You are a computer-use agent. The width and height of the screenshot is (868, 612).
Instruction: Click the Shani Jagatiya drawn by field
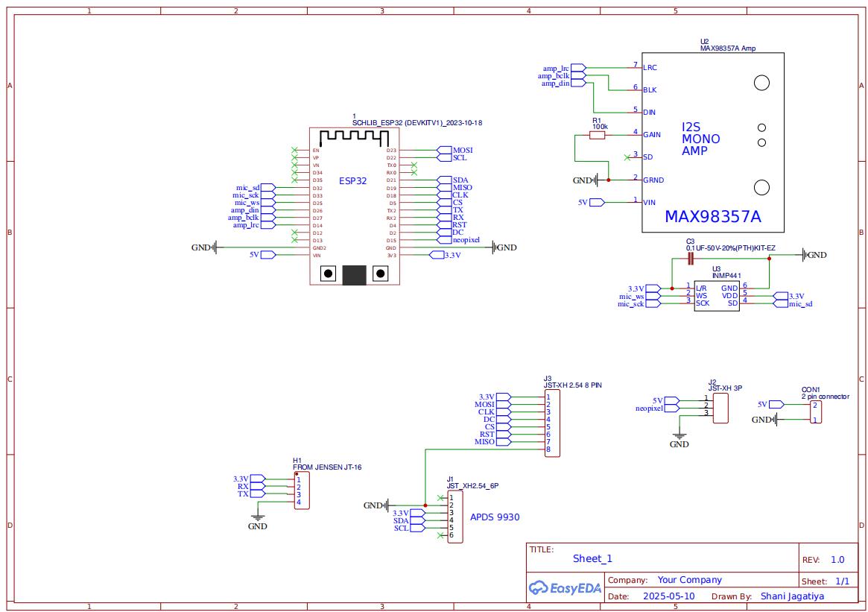pos(792,596)
